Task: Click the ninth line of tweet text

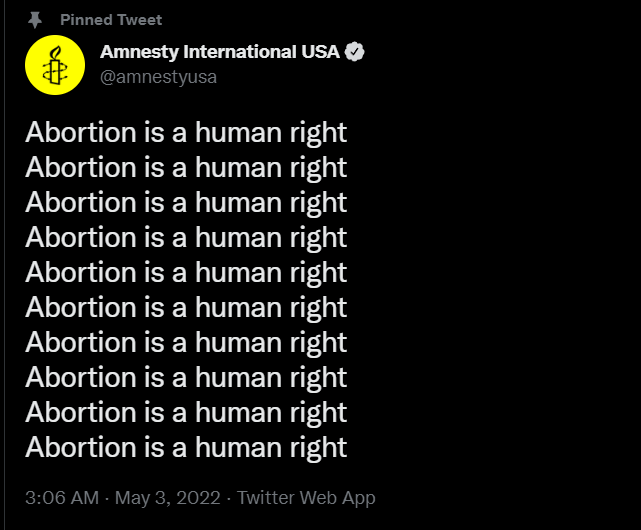Action: pyautogui.click(x=186, y=412)
